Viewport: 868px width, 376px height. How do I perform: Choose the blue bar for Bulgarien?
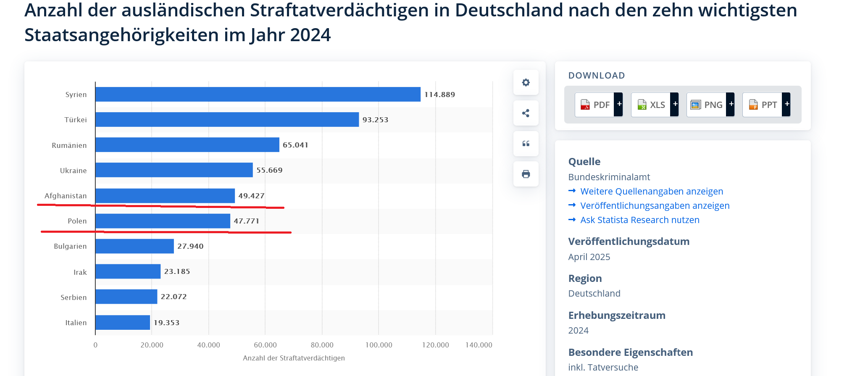tap(135, 246)
